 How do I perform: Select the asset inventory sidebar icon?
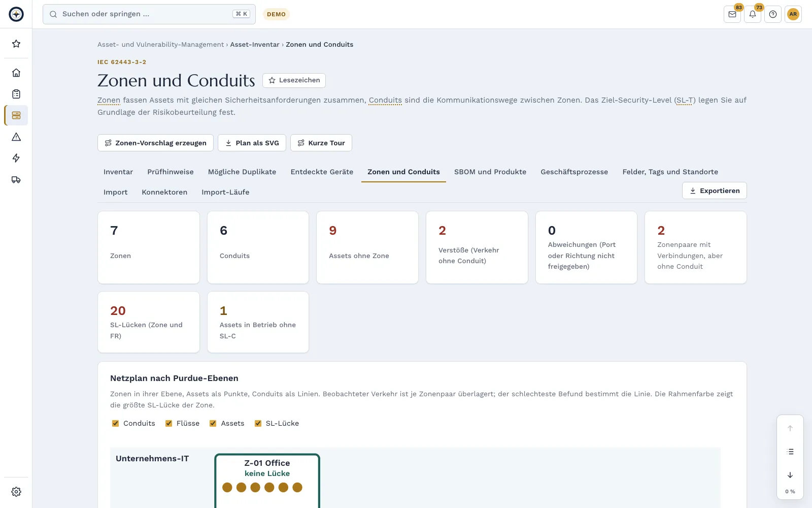tap(16, 115)
